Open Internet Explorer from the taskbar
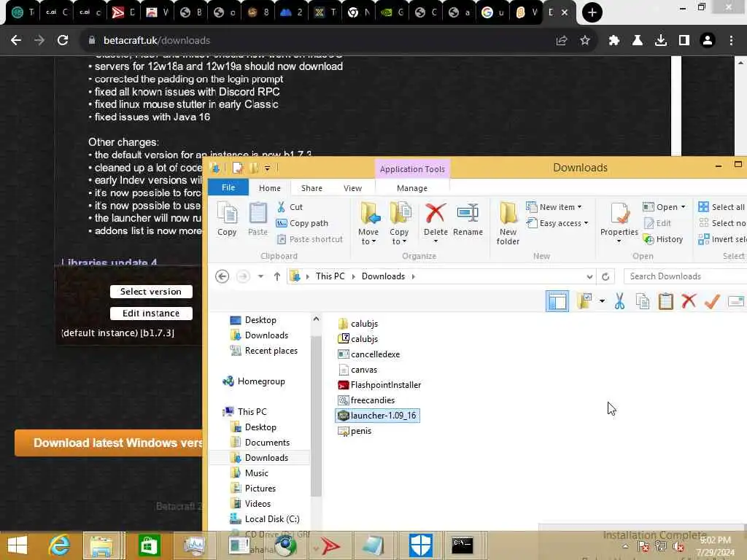 (60, 545)
